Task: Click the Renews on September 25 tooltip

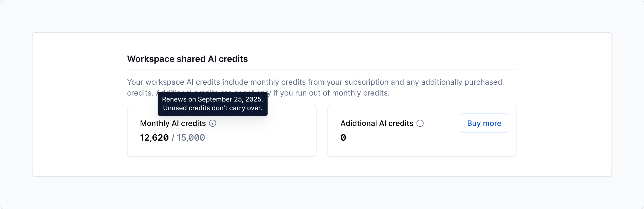Action: coord(212,104)
